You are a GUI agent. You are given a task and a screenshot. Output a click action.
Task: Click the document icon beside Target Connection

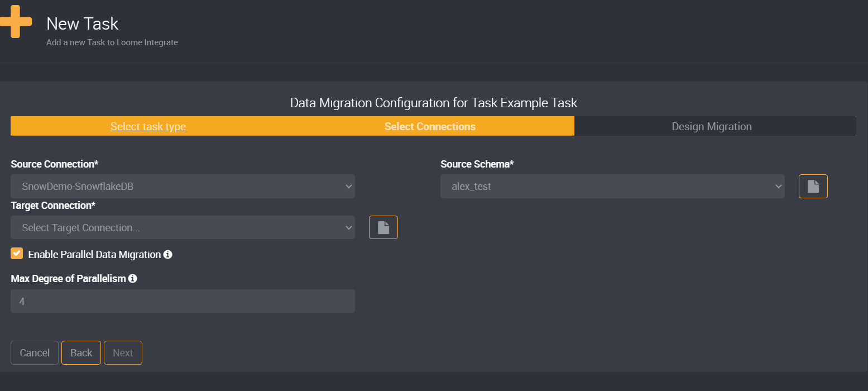click(x=383, y=227)
